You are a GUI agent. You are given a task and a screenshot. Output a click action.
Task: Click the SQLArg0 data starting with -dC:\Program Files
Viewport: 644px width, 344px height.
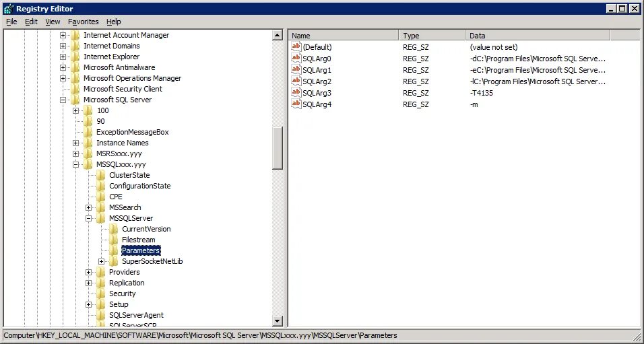coord(538,59)
